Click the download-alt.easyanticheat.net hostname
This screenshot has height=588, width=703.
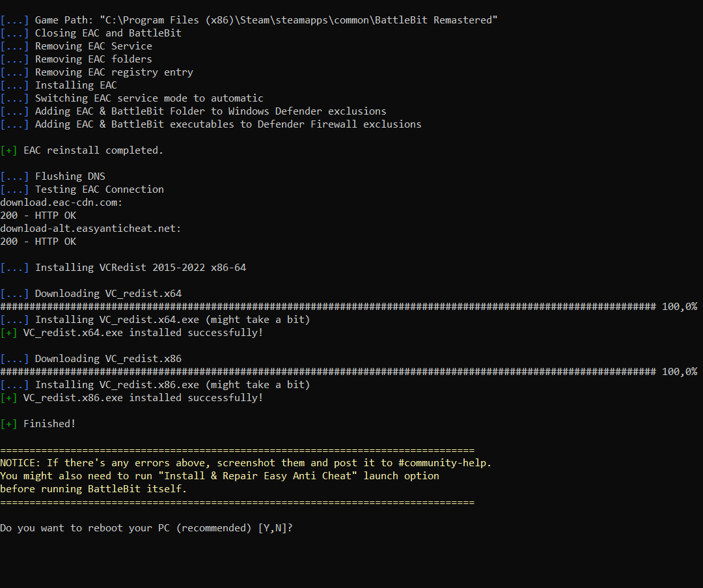(x=90, y=229)
